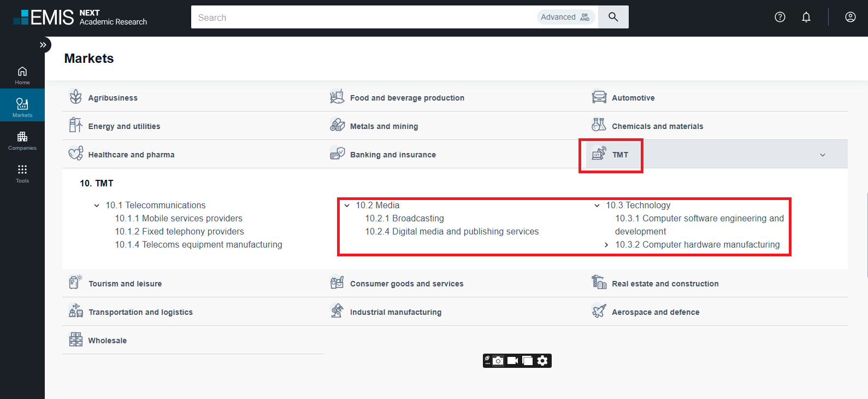View notifications via the bell icon
Viewport: 868px width, 399px height.
pos(806,17)
